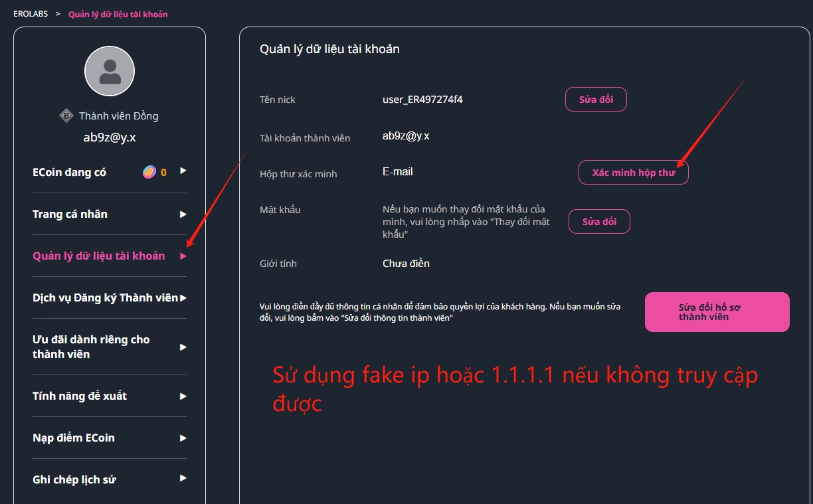Open Ghi chép lịch sử menu entry
Viewport: 813px width, 504px height.
click(x=74, y=479)
